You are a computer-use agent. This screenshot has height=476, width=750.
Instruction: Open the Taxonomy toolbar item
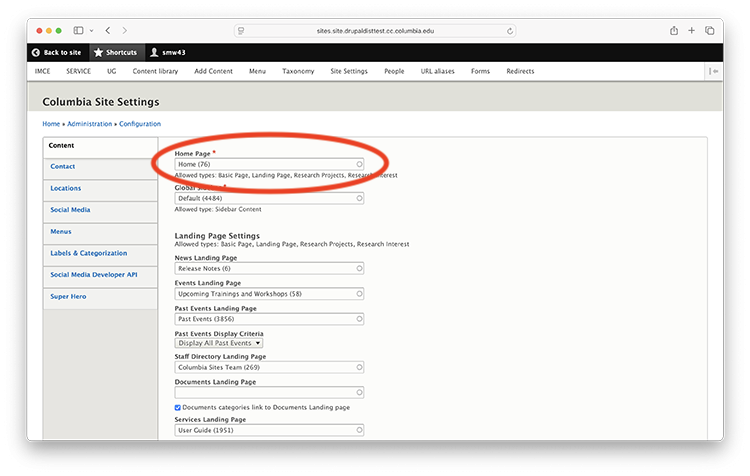coord(298,71)
